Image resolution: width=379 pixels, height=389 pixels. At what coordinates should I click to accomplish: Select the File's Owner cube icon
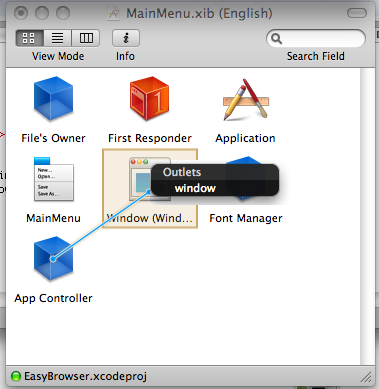[53, 98]
